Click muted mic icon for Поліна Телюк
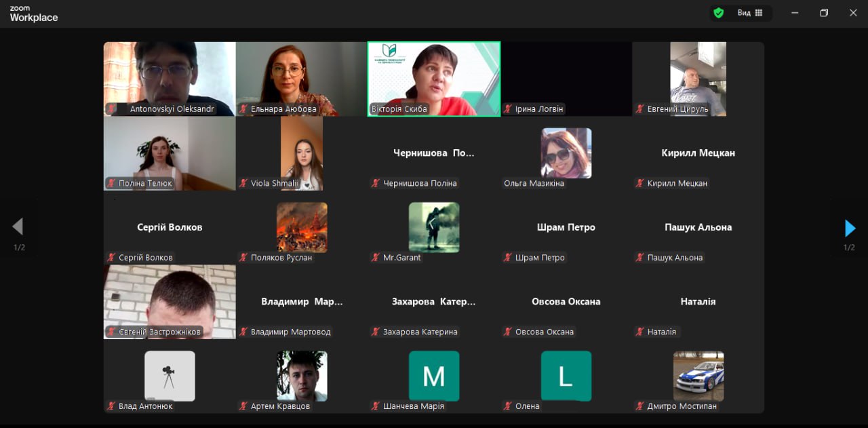 coord(111,183)
